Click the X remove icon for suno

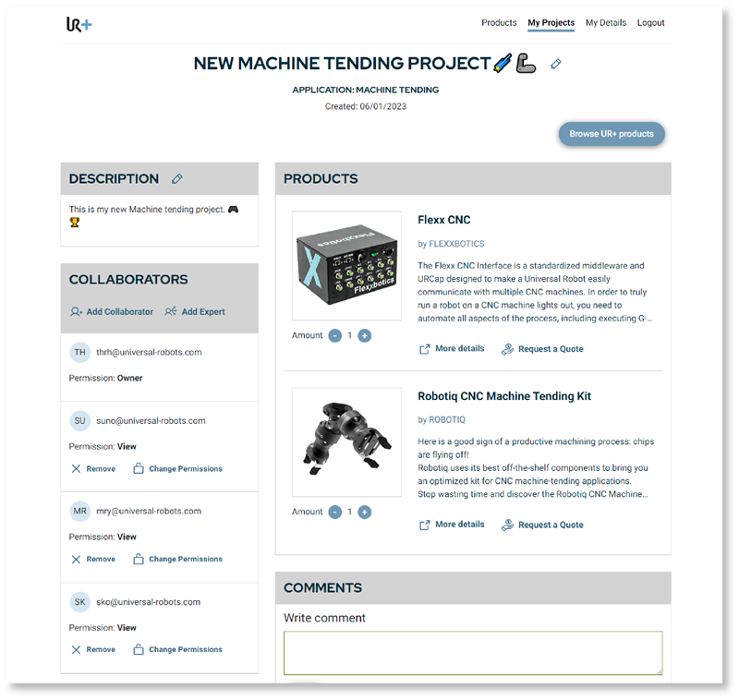[x=76, y=469]
